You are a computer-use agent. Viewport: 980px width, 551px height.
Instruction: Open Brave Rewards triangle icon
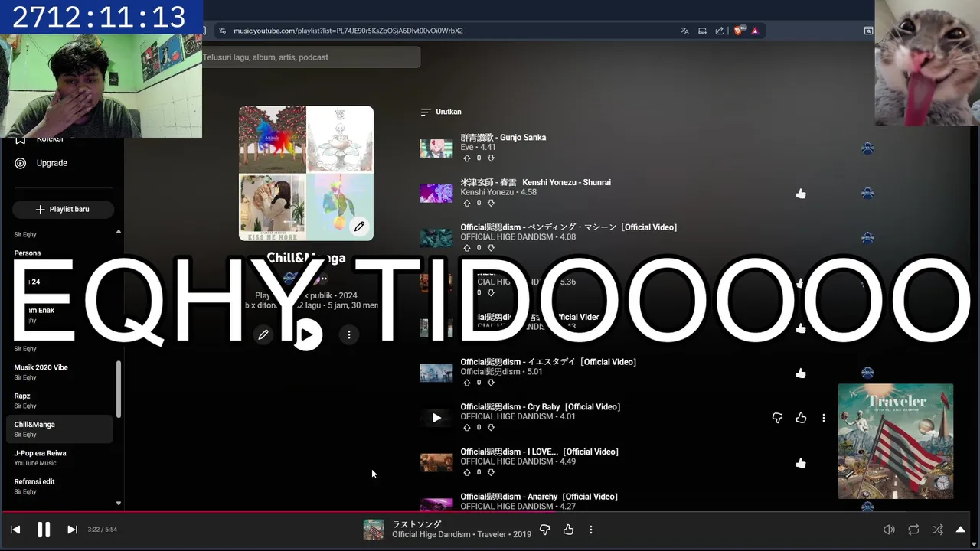[x=755, y=31]
